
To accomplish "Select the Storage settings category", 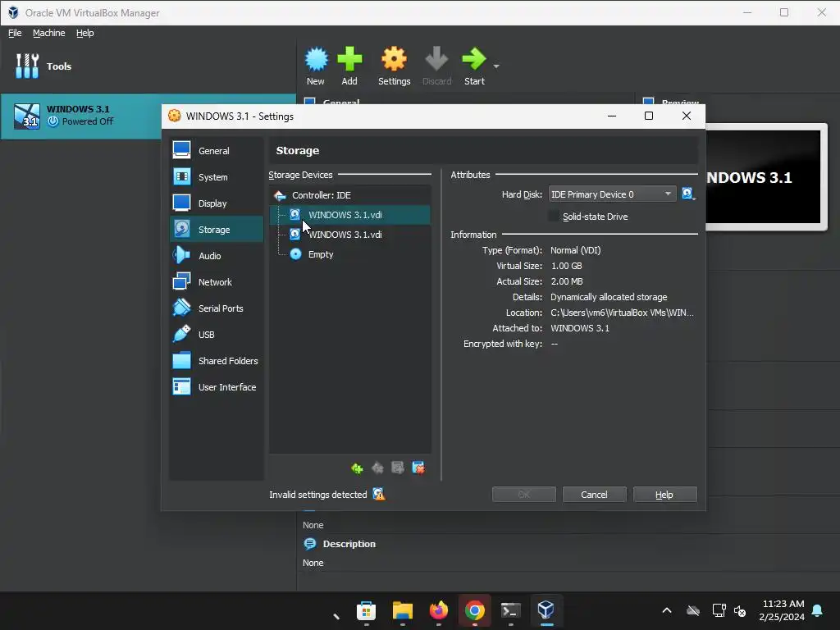I will (216, 230).
